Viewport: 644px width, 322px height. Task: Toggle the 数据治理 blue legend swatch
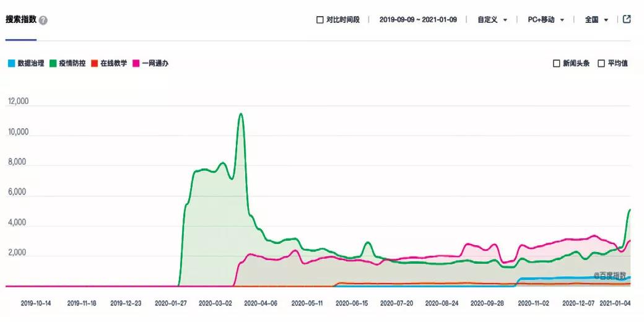click(11, 63)
